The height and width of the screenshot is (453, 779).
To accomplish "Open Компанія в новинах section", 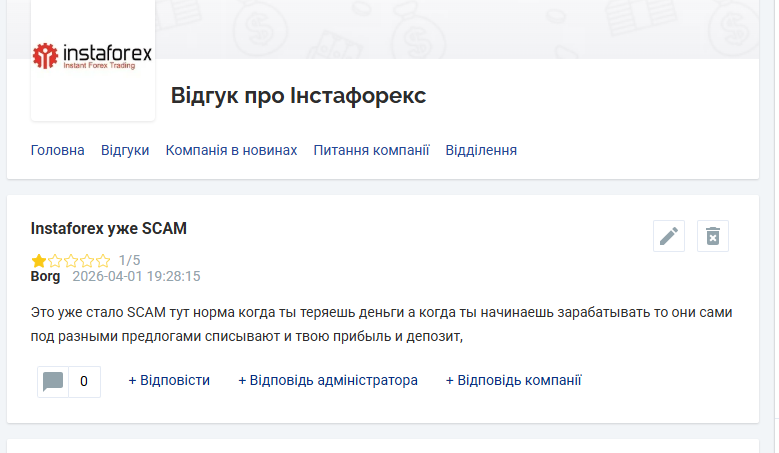I will coord(232,150).
